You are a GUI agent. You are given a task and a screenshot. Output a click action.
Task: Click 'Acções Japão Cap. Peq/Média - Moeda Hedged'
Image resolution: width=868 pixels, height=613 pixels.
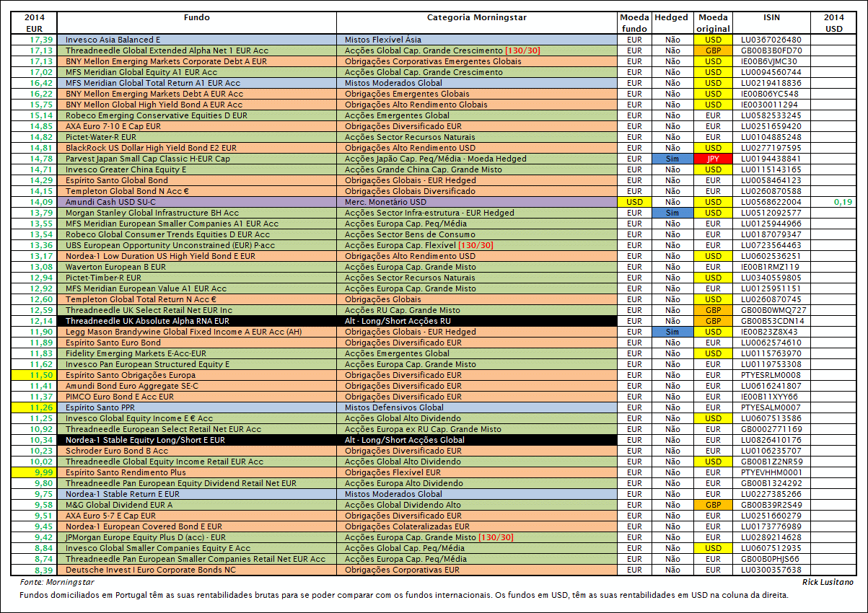pyautogui.click(x=477, y=159)
